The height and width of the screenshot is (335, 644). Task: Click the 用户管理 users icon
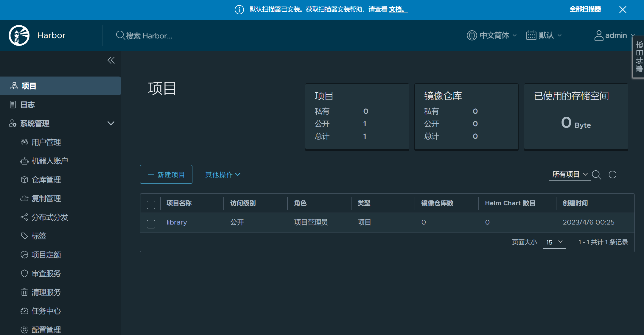(24, 142)
